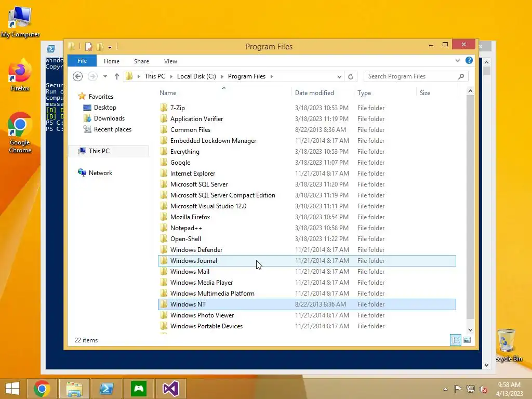
Task: Open Visual Studio from the taskbar
Action: 170,389
